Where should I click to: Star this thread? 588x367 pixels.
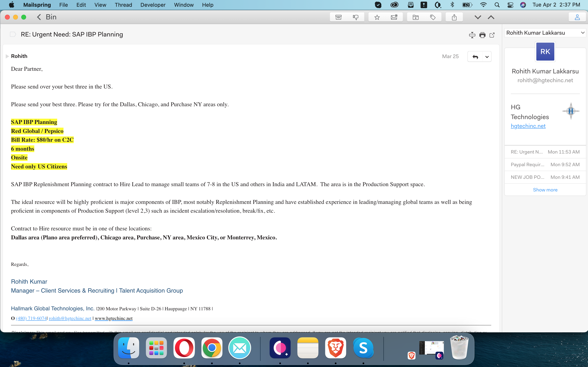click(377, 17)
